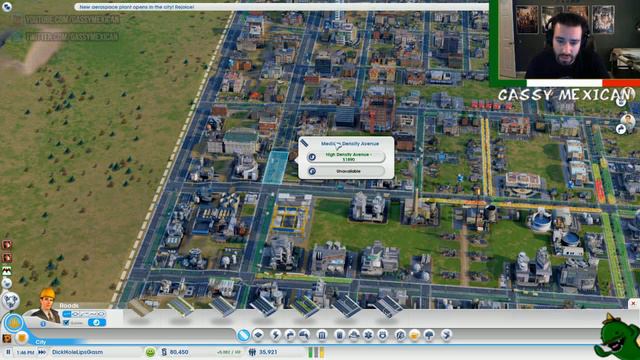The height and width of the screenshot is (360, 640).
Task: Open the Education menu icon
Action: pyautogui.click(x=400, y=335)
